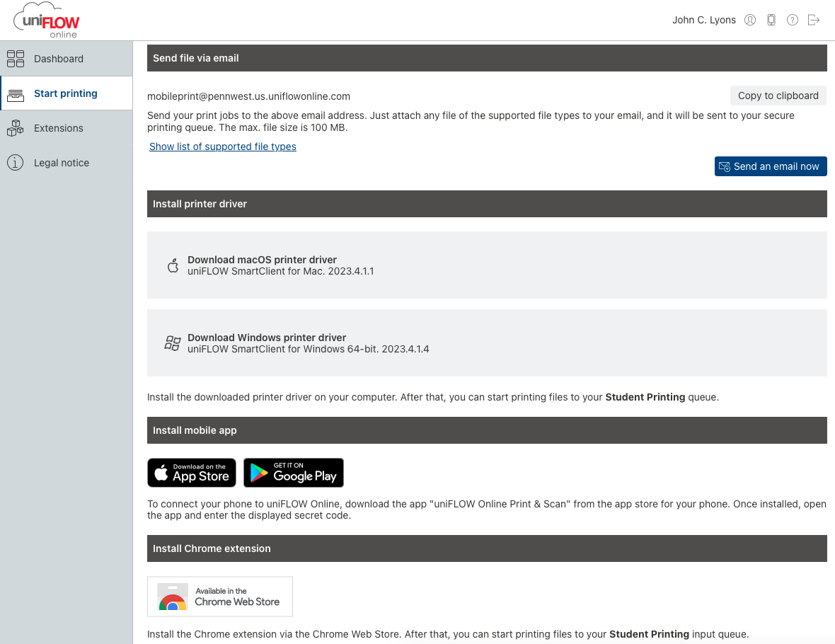The width and height of the screenshot is (835, 644).
Task: Click the logout icon in header
Action: click(814, 21)
